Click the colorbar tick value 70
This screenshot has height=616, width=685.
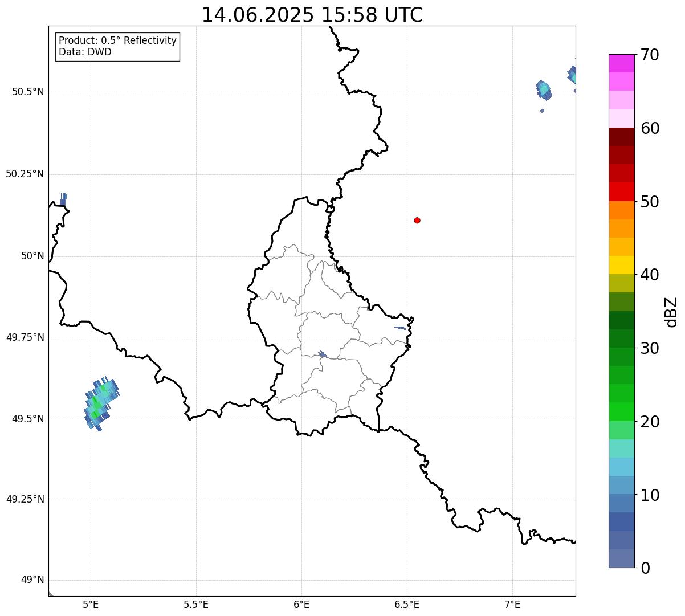650,55
